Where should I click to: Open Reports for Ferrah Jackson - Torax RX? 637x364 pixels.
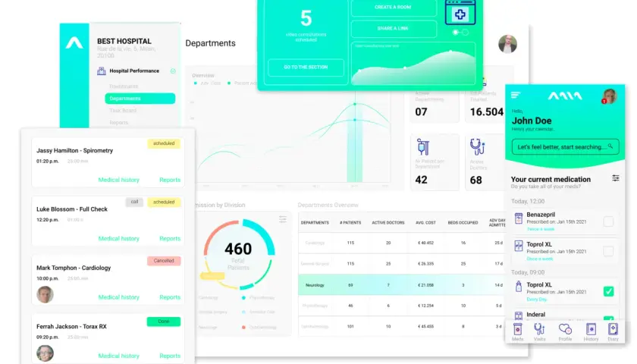(x=170, y=356)
